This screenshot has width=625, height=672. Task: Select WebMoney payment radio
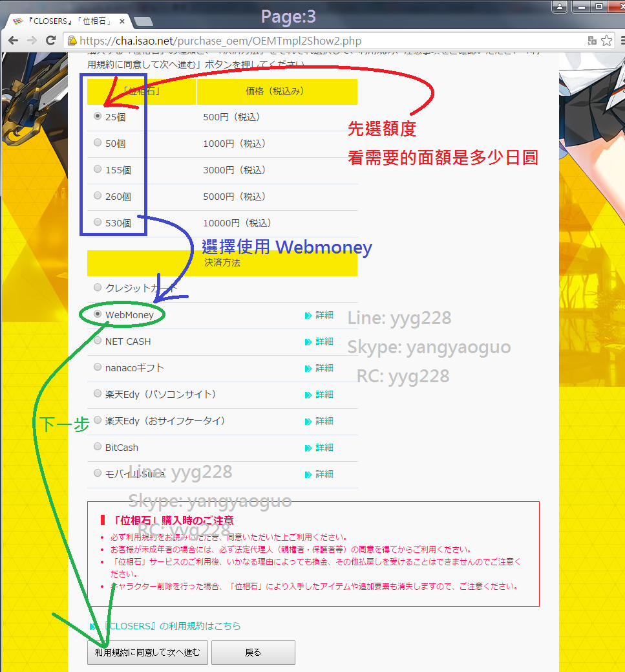(98, 314)
